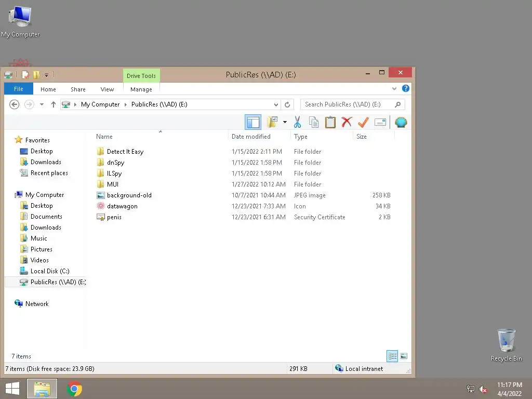
Task: Sort by the Date modified column header
Action: pos(259,137)
